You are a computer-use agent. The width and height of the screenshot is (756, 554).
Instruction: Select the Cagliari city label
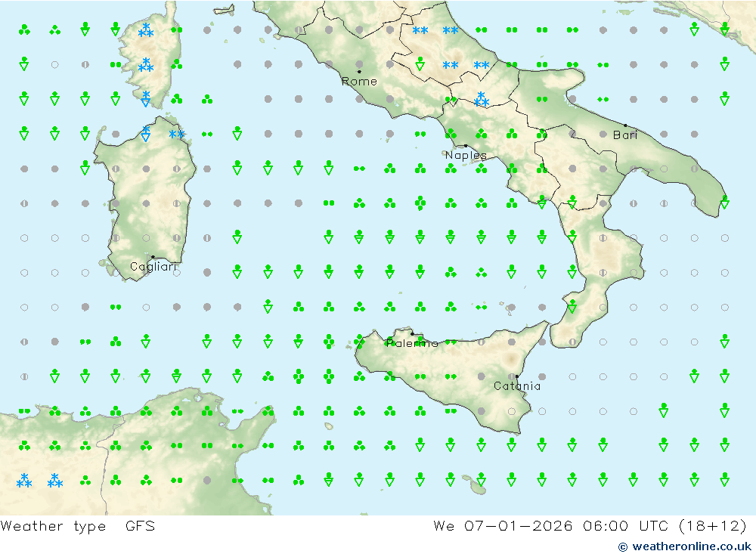click(x=153, y=267)
